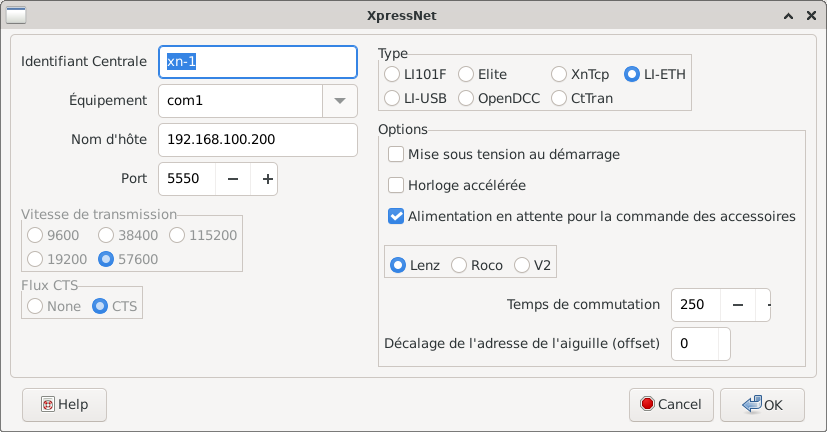Select the LI-USB type radio button
The height and width of the screenshot is (432, 827).
pyautogui.click(x=393, y=98)
